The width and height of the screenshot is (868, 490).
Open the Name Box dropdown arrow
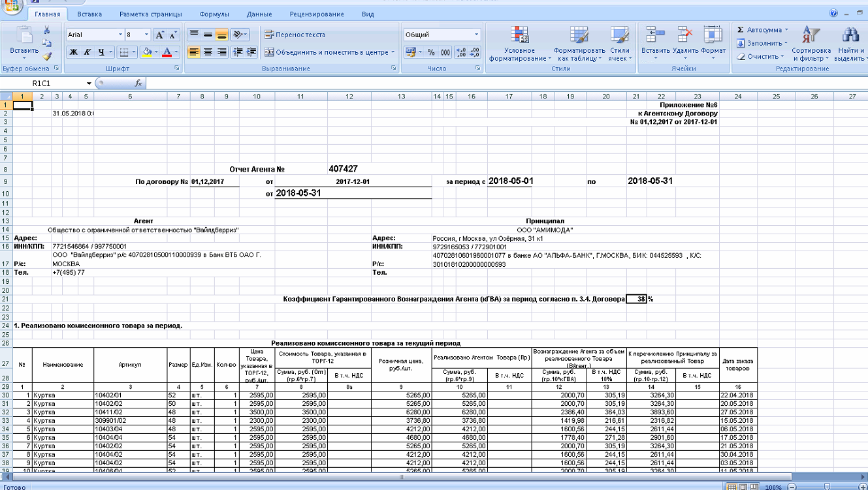coord(89,84)
